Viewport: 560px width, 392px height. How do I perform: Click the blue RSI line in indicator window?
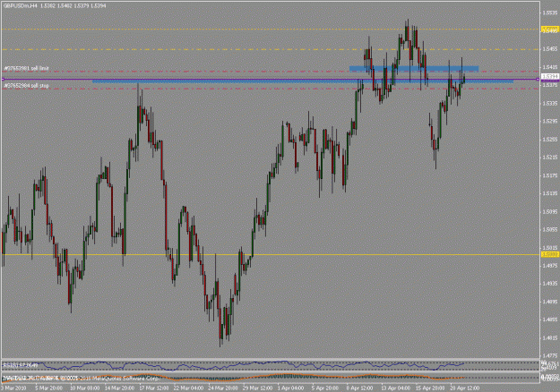pyautogui.click(x=232, y=366)
